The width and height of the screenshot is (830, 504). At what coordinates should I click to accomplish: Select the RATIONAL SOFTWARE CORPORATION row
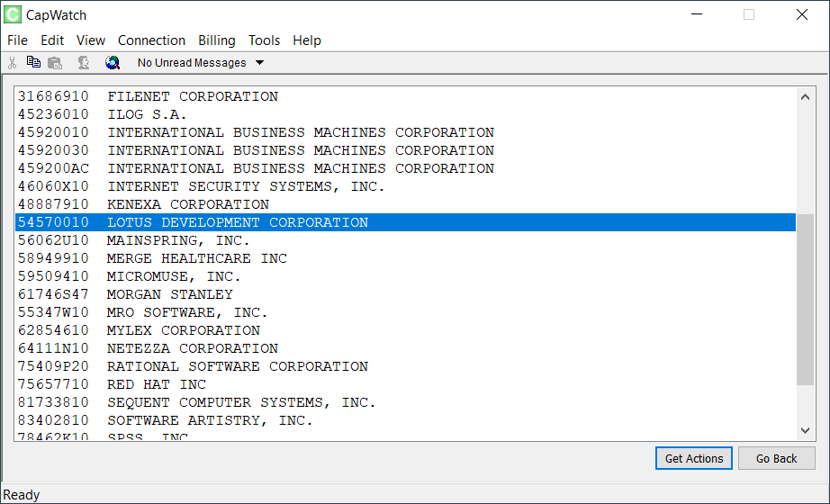click(405, 366)
